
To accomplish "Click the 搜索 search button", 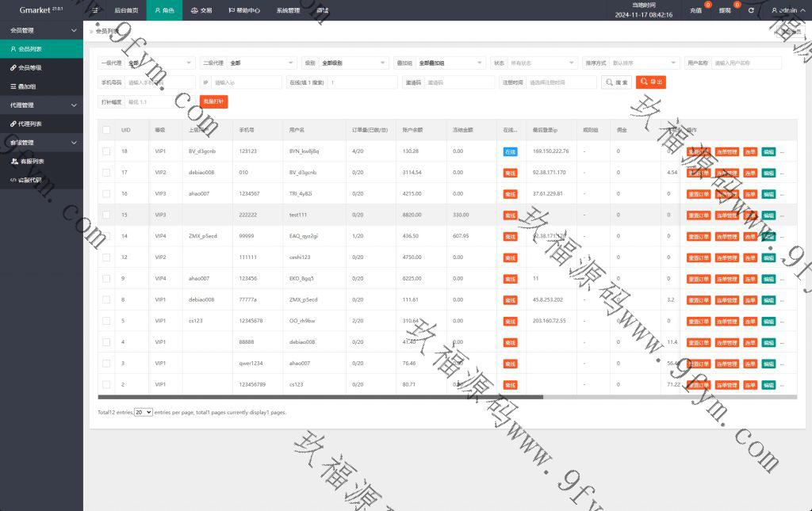I will [616, 82].
